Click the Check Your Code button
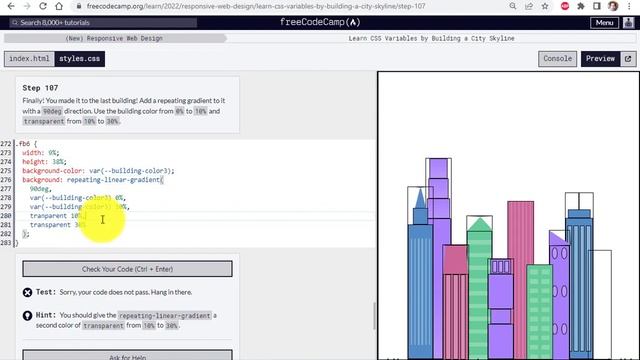640x360 pixels. click(x=127, y=269)
